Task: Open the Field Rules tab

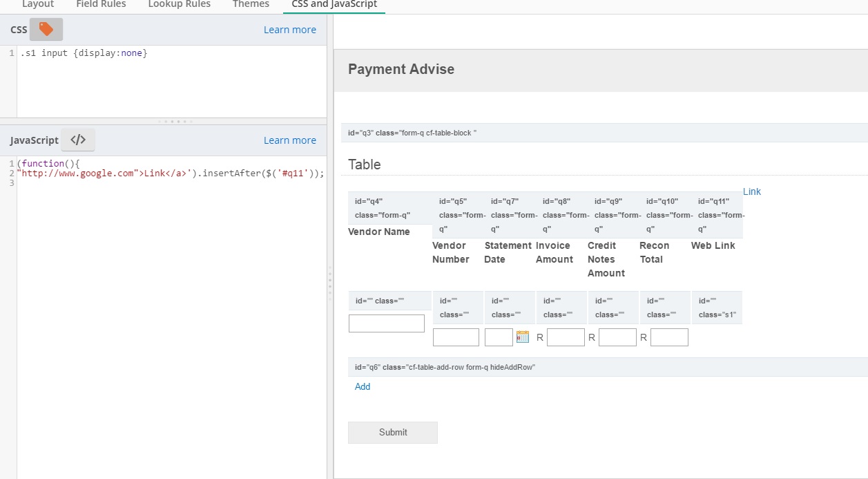Action: tap(101, 5)
